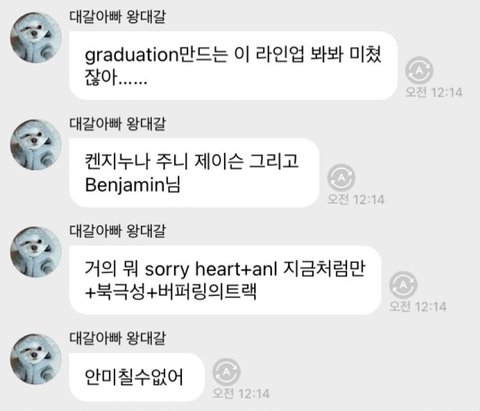The width and height of the screenshot is (480, 411).
Task: Tap translate icon beside the Benjamin message
Action: coord(341,178)
